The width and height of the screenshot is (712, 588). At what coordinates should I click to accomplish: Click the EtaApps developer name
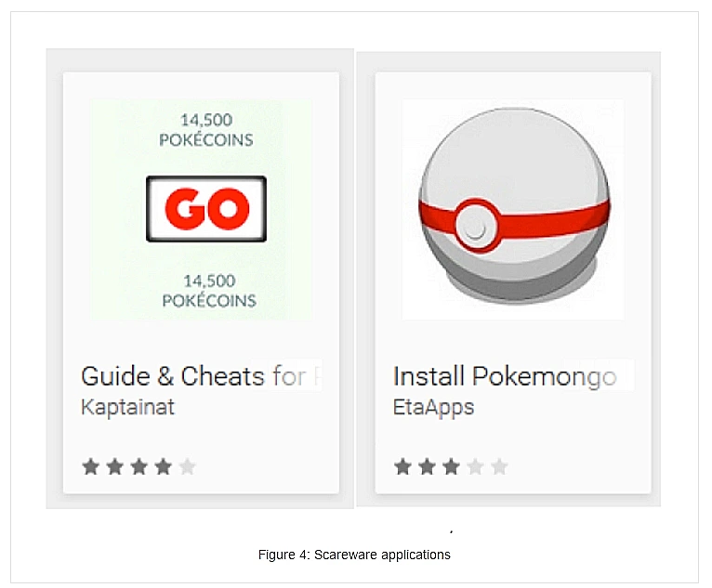(x=433, y=407)
